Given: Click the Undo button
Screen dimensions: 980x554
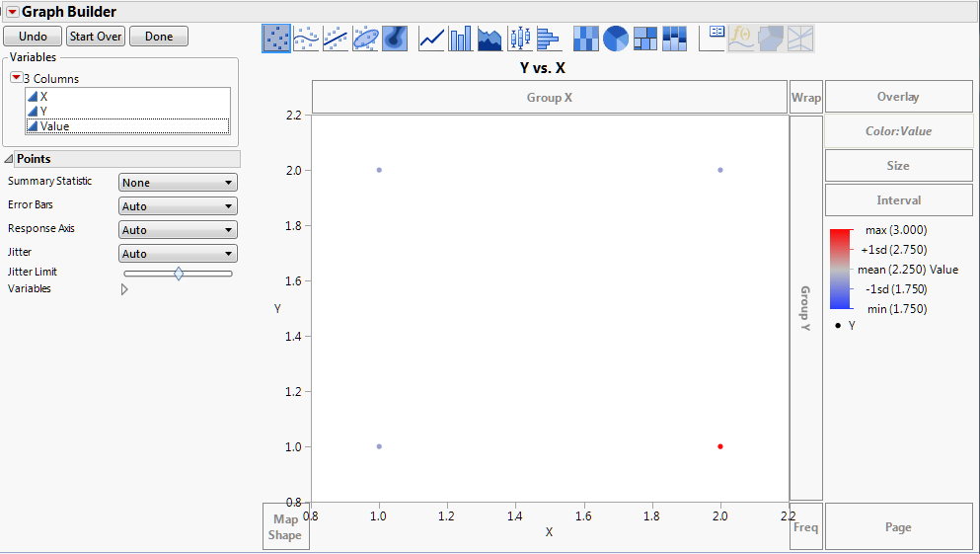Looking at the screenshot, I should (33, 37).
